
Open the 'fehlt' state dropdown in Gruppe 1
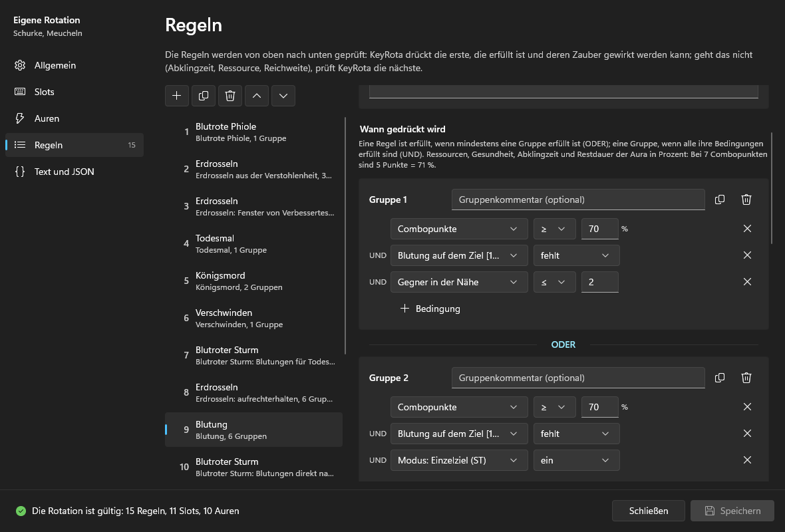[576, 255]
